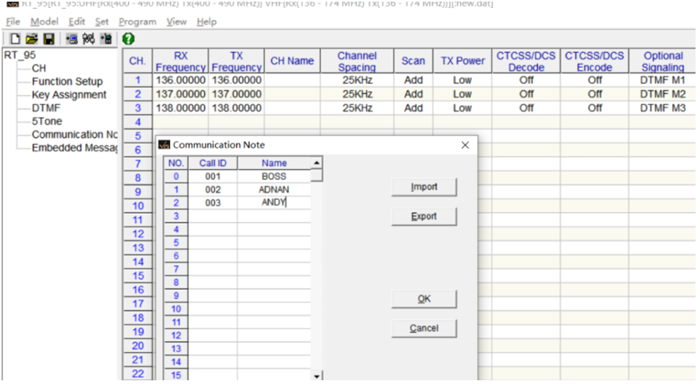This screenshot has height=384, width=700.
Task: Select the Function Setup tree item
Action: [67, 82]
